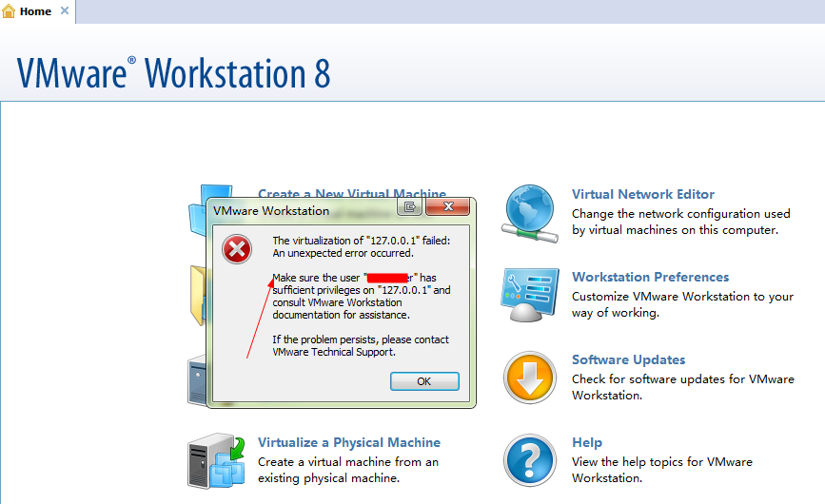Click the house icon on Home tab
Image resolution: width=825 pixels, height=504 pixels.
(9, 11)
